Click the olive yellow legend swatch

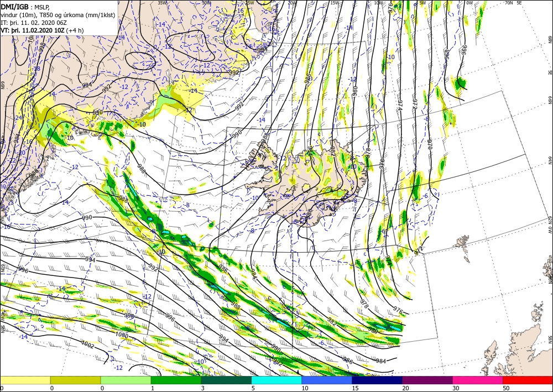[75, 380]
